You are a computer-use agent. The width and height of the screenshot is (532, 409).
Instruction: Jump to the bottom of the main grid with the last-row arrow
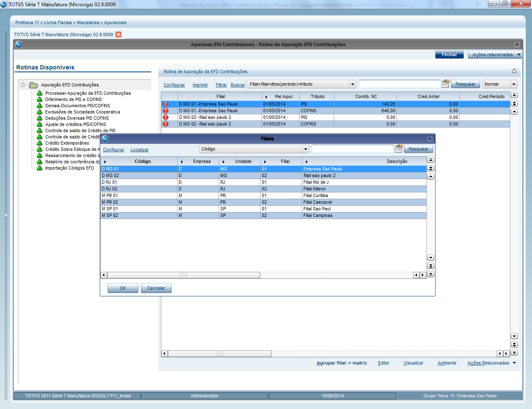tap(514, 353)
